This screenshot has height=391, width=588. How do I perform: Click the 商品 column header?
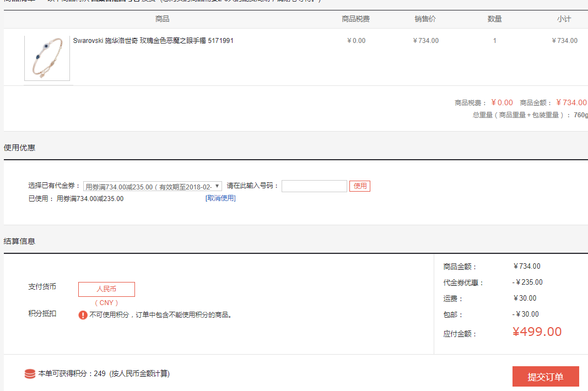tap(163, 19)
